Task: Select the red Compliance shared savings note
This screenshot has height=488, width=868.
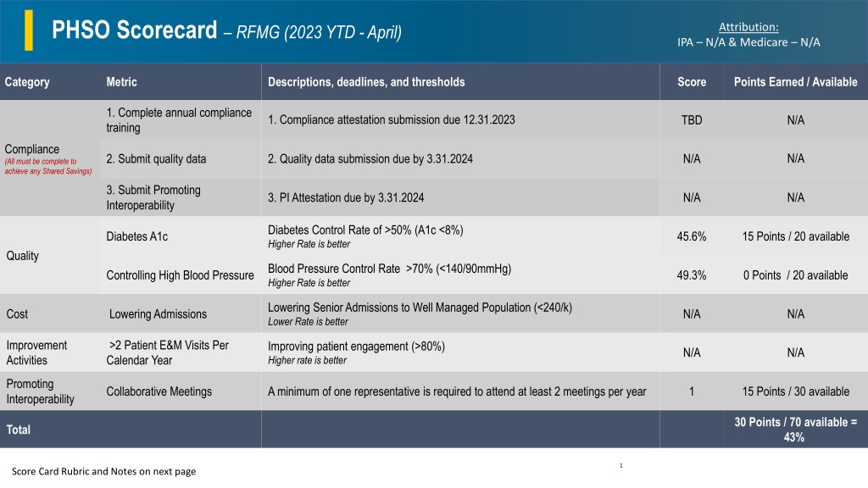Action: pyautogui.click(x=48, y=166)
